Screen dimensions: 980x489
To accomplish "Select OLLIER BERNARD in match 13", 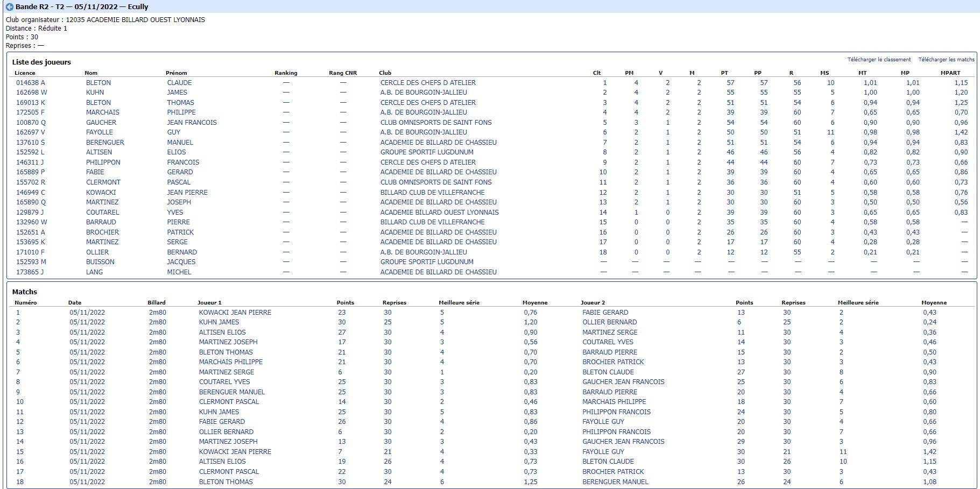I will (226, 432).
